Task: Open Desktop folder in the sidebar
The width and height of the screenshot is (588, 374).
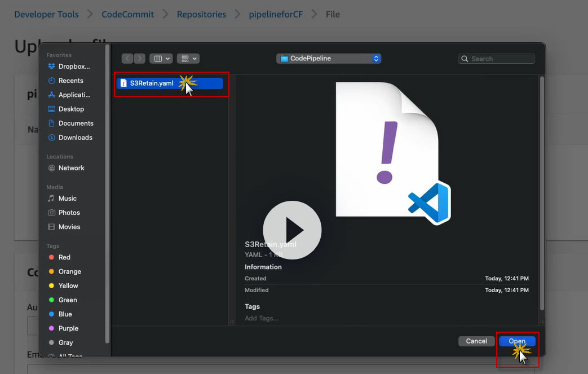Action: tap(67, 109)
